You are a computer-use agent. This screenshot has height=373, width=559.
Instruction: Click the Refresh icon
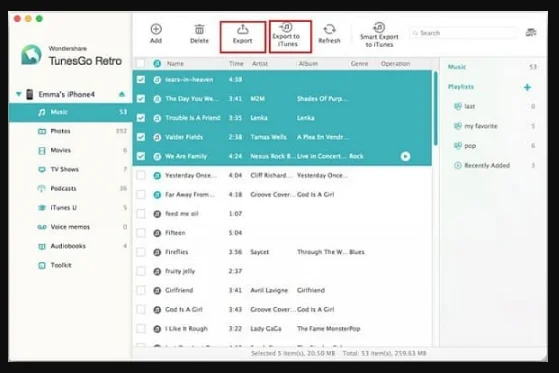(x=329, y=29)
